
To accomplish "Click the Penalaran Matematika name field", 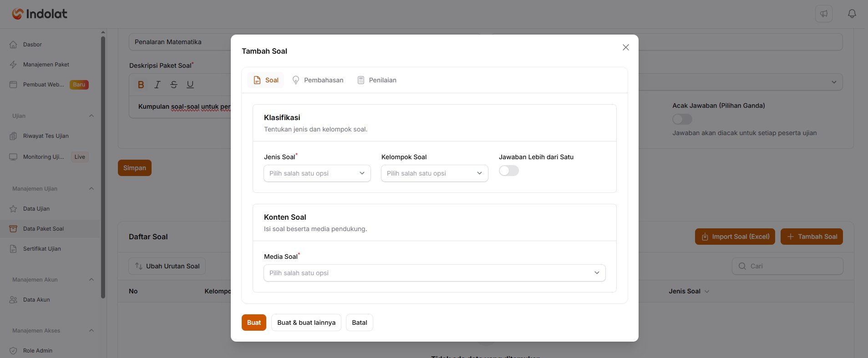I will pos(180,42).
